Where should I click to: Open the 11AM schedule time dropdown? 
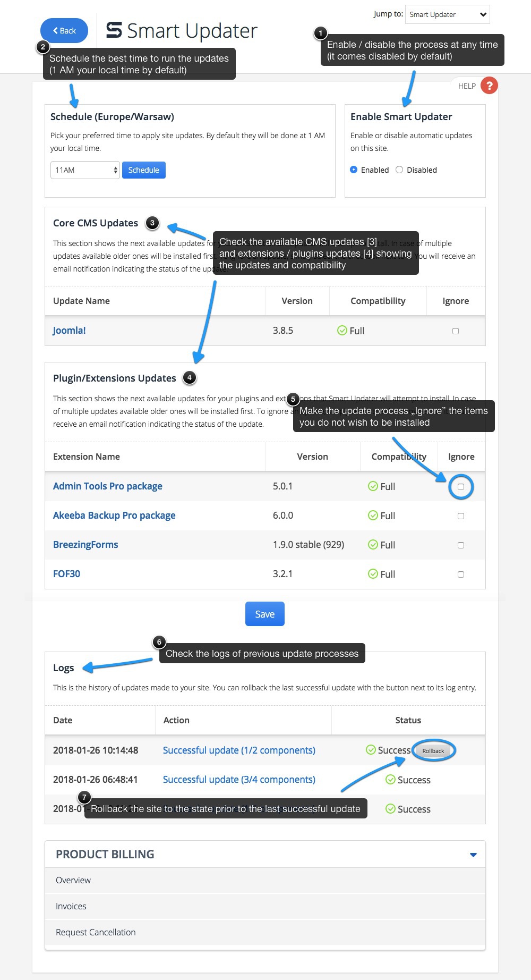pos(85,170)
